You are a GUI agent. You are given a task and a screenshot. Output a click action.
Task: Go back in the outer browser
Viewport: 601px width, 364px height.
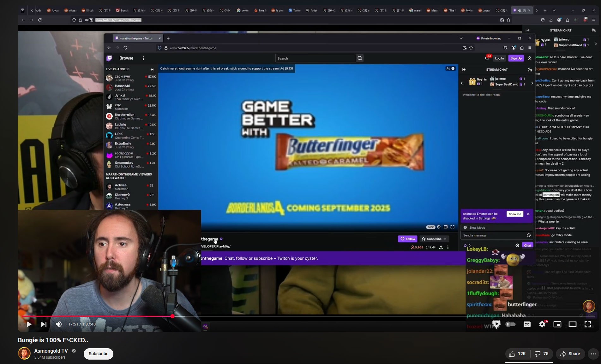[23, 20]
